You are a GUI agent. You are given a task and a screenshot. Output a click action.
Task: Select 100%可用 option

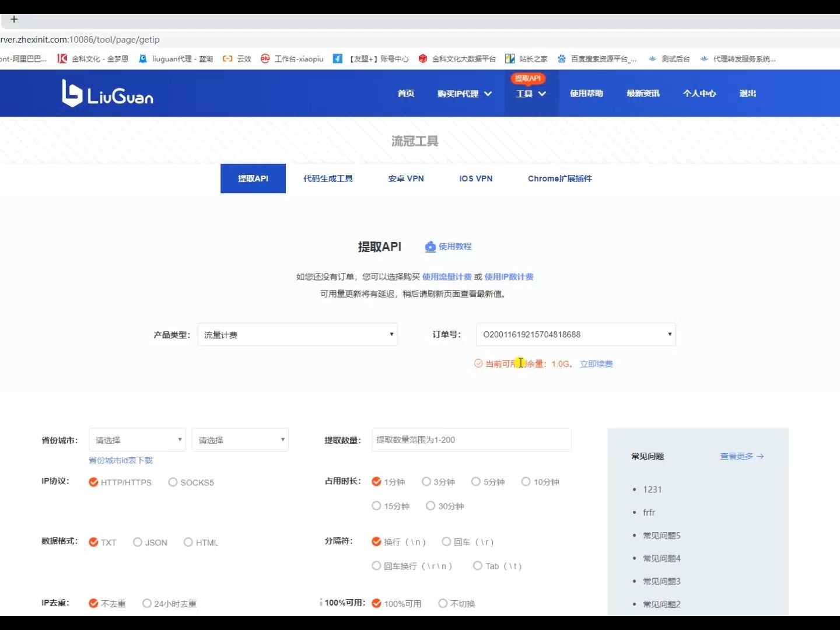[397, 604]
